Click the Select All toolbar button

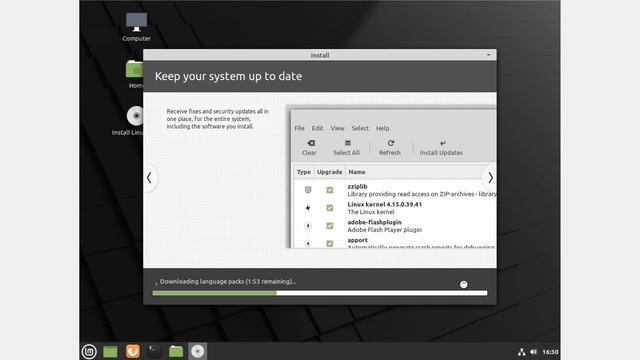point(346,148)
